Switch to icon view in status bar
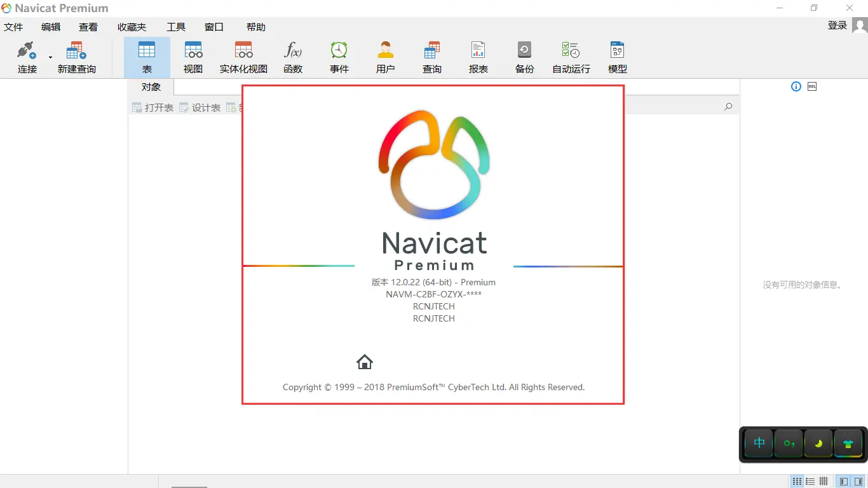This screenshot has height=488, width=868. tap(797, 481)
